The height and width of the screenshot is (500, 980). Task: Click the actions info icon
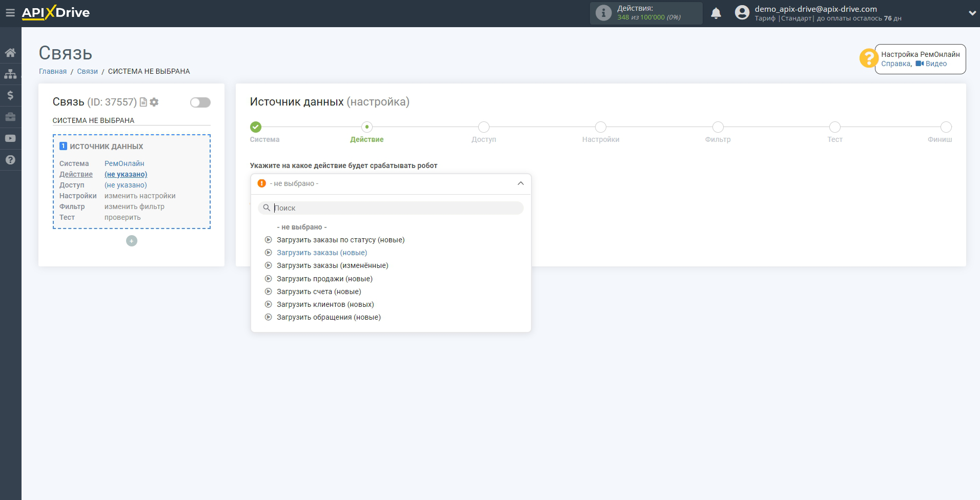[604, 13]
